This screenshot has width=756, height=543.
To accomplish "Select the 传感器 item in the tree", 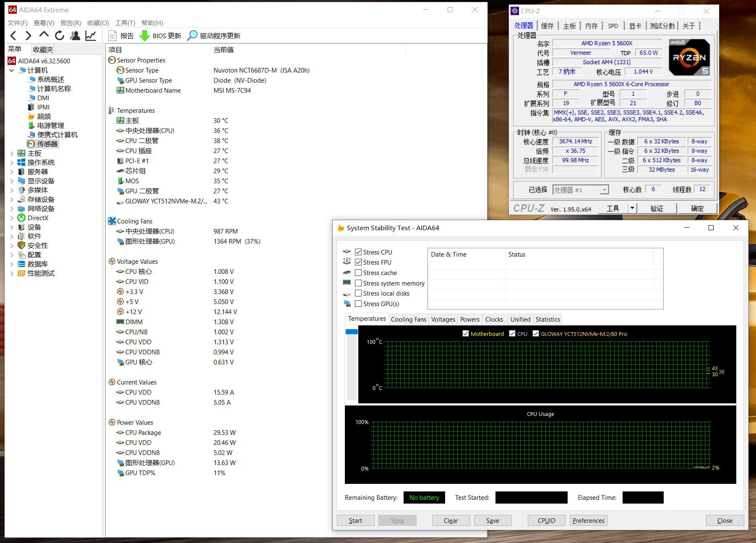I will click(x=47, y=144).
